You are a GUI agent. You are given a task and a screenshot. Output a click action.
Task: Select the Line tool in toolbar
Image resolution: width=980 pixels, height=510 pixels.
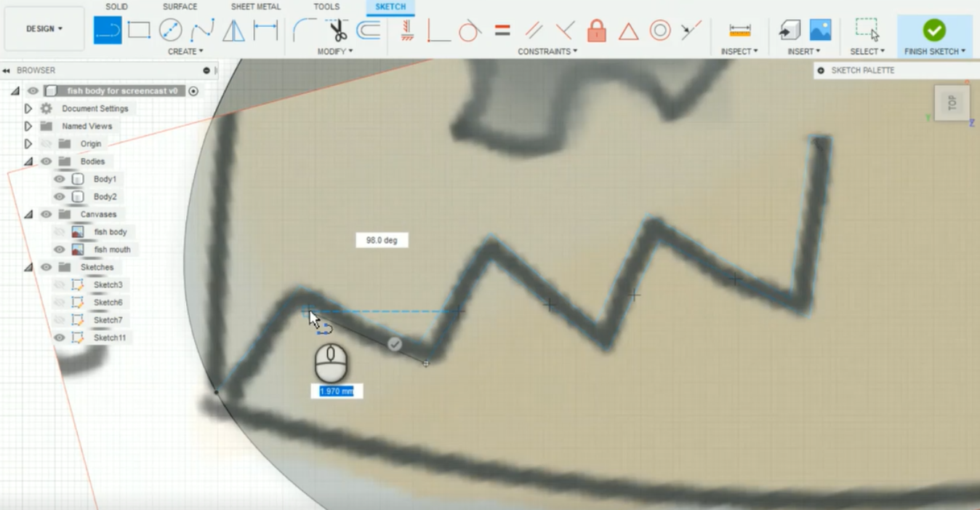click(x=108, y=30)
